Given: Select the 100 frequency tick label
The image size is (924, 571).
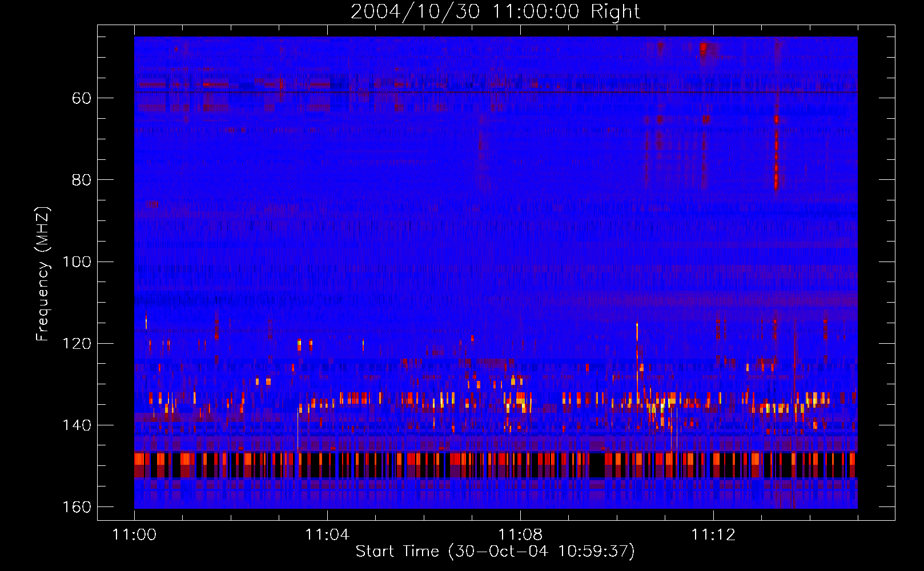Looking at the screenshot, I should (x=77, y=262).
